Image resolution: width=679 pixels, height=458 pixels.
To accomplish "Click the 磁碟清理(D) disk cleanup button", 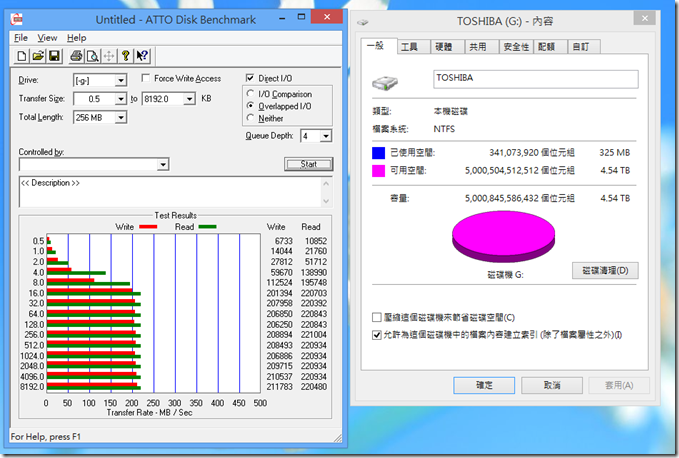I will (x=605, y=271).
